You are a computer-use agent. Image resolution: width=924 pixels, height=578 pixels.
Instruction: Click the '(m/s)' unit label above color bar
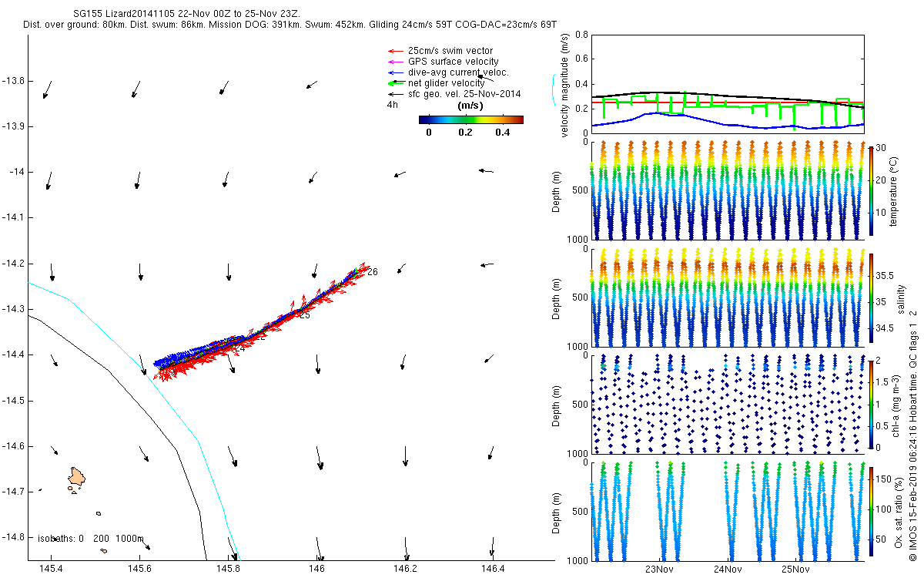pos(470,106)
